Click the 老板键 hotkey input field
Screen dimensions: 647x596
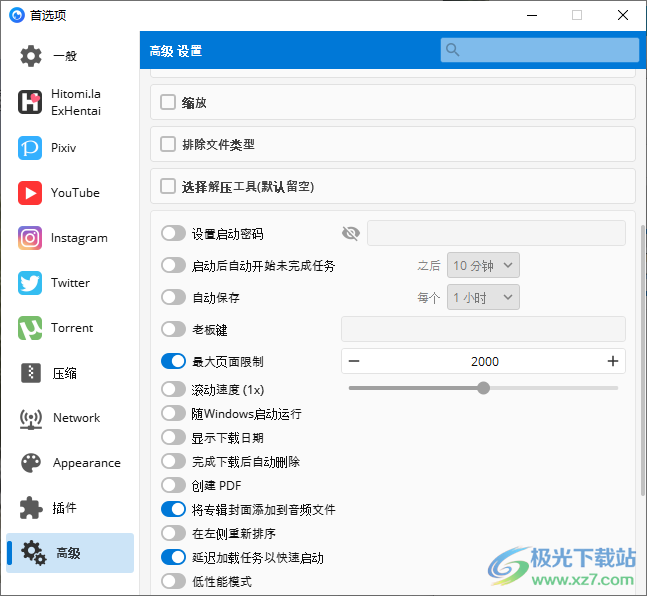pos(483,329)
